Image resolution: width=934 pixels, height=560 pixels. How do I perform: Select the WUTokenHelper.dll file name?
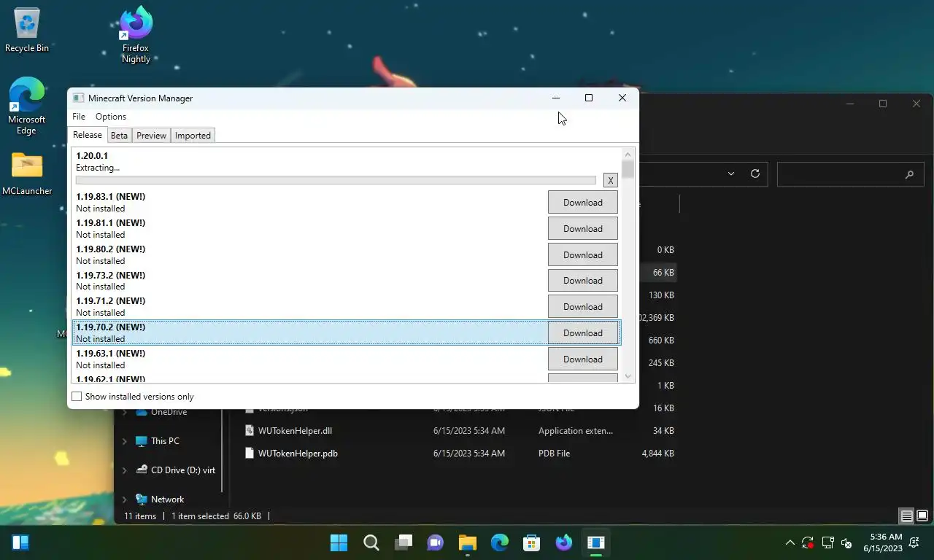click(295, 431)
